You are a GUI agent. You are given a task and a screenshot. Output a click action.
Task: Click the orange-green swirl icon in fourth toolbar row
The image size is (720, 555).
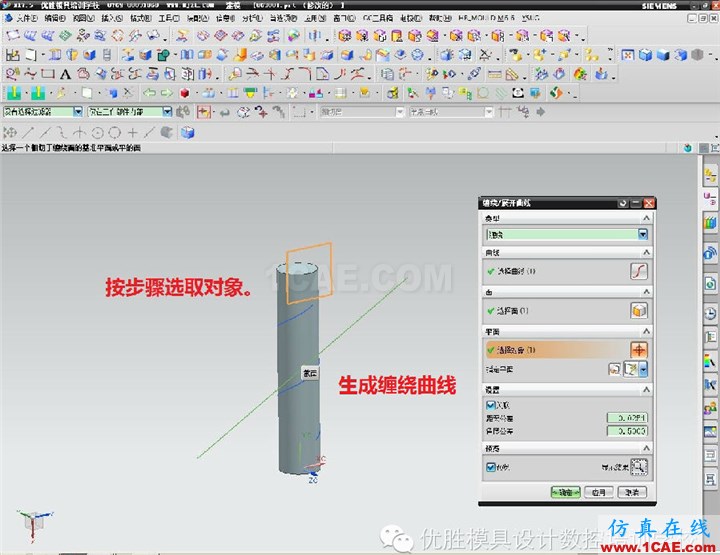pyautogui.click(x=556, y=93)
